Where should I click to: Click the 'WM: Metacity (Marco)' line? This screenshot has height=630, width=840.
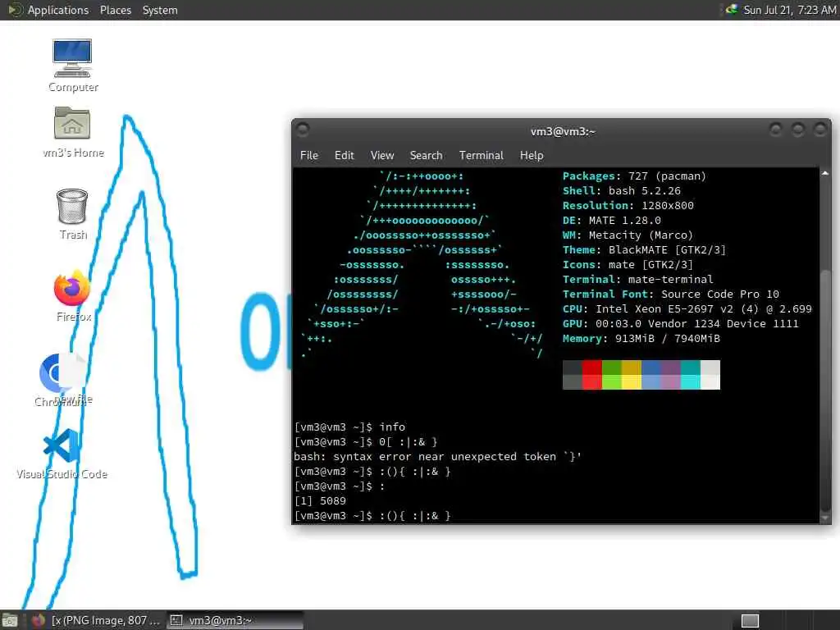tap(628, 235)
